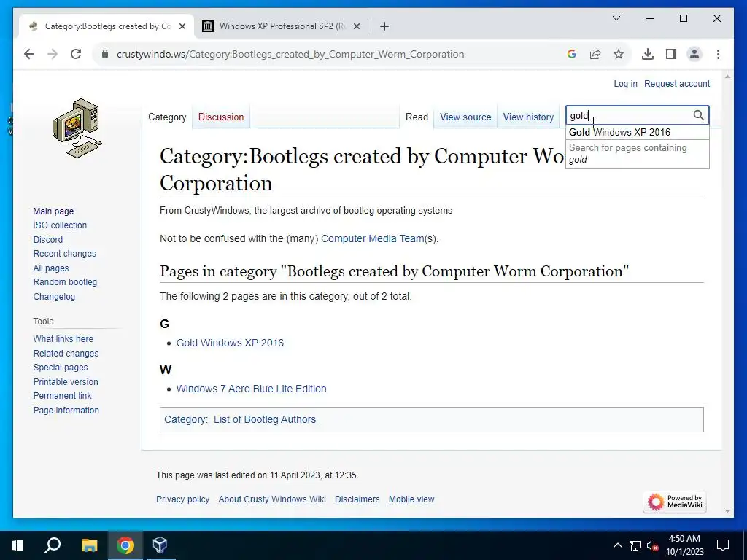
Task: Click Request account link
Action: pos(677,84)
